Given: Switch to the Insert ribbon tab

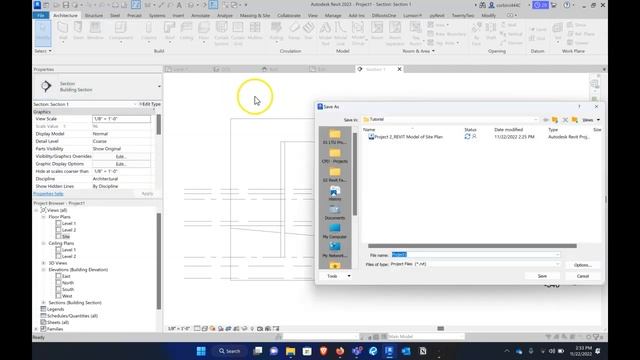Looking at the screenshot, I should click(x=178, y=16).
